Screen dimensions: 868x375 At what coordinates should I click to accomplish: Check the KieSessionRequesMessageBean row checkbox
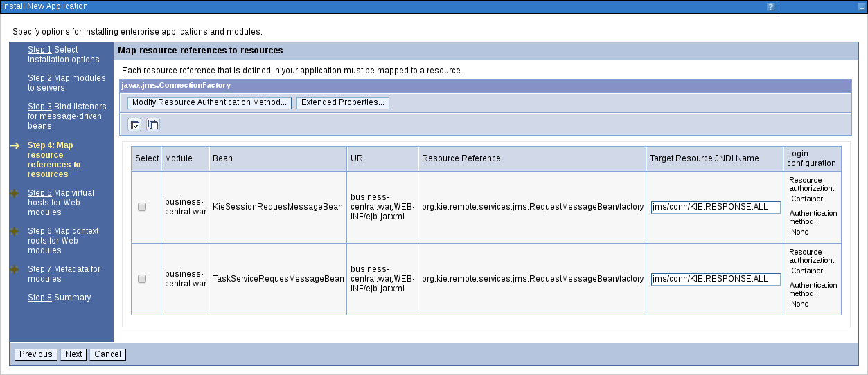tap(142, 207)
